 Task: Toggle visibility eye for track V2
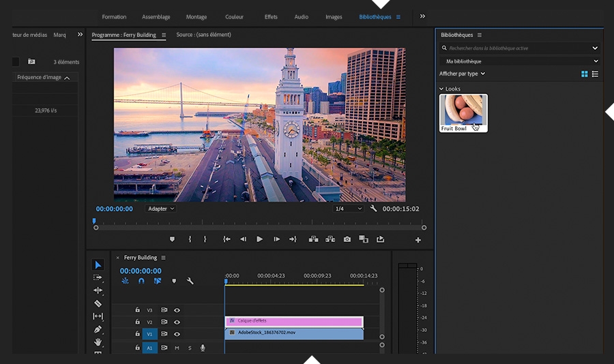pyautogui.click(x=177, y=322)
